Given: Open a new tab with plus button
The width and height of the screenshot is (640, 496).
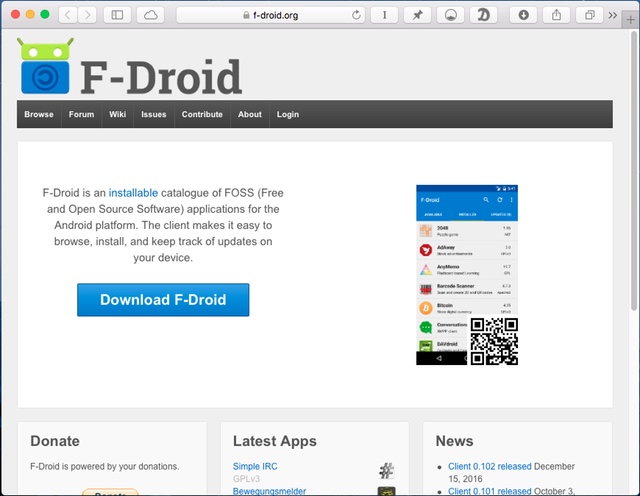Looking at the screenshot, I should pos(631,20).
